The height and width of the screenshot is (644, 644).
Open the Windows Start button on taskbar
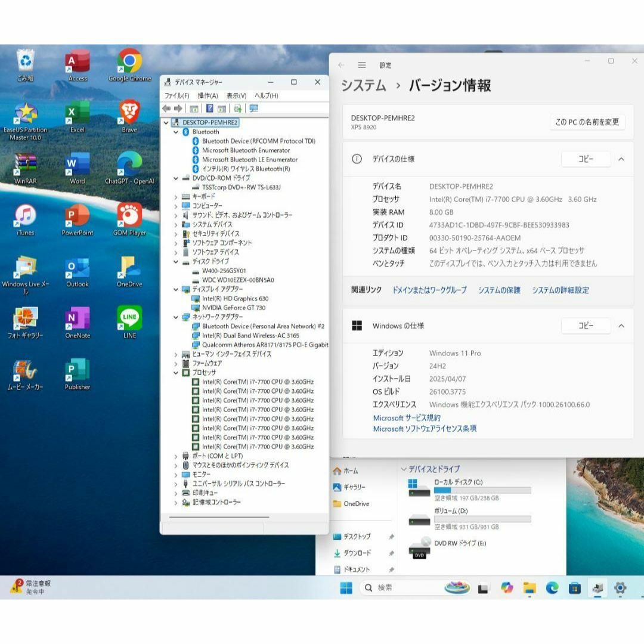pos(346,588)
